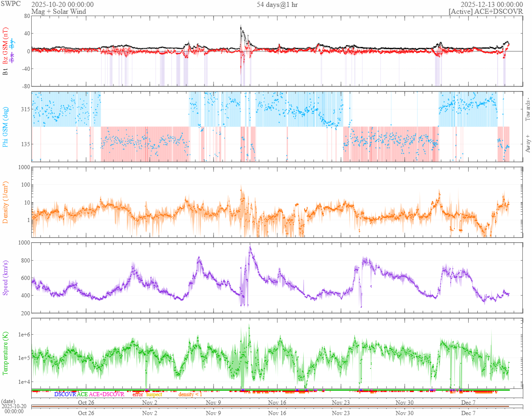Click the -80 tick on the Bz axis
The width and height of the screenshot is (532, 416).
tap(26, 86)
